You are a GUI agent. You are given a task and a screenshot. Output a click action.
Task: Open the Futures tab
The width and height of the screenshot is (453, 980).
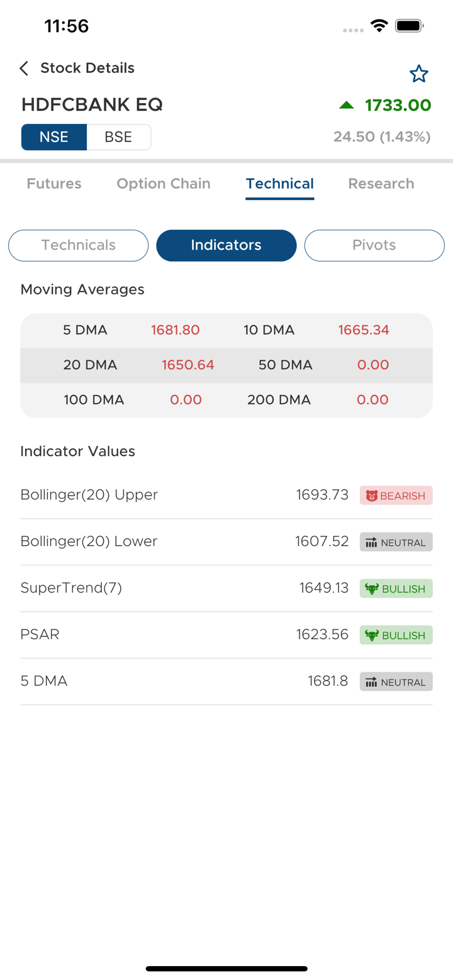tap(54, 184)
